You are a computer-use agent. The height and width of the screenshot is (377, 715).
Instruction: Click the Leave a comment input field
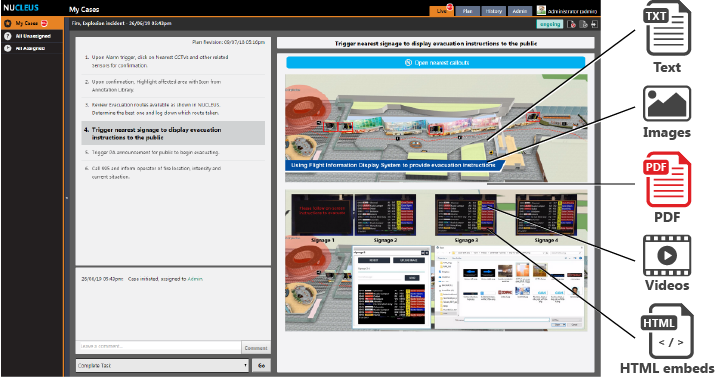point(158,347)
